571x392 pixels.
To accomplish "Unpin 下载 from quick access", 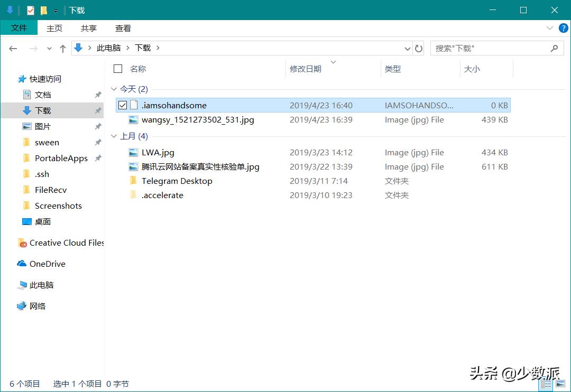I will 97,110.
